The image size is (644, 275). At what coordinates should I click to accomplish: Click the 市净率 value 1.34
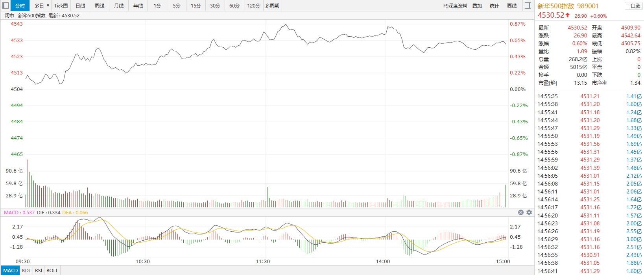tap(635, 83)
